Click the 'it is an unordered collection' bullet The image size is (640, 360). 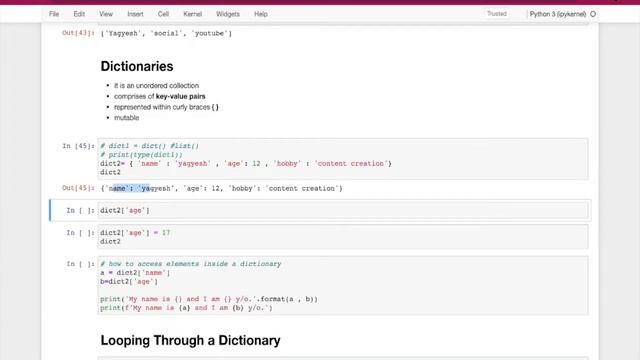[156, 85]
